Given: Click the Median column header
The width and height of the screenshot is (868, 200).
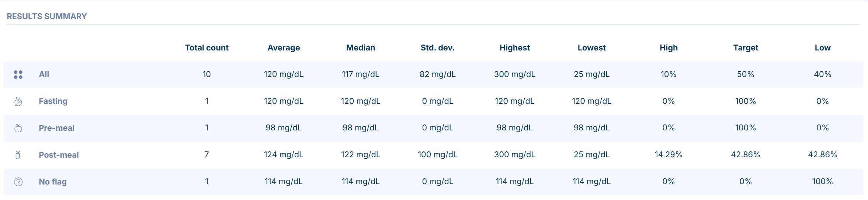Looking at the screenshot, I should 361,48.
